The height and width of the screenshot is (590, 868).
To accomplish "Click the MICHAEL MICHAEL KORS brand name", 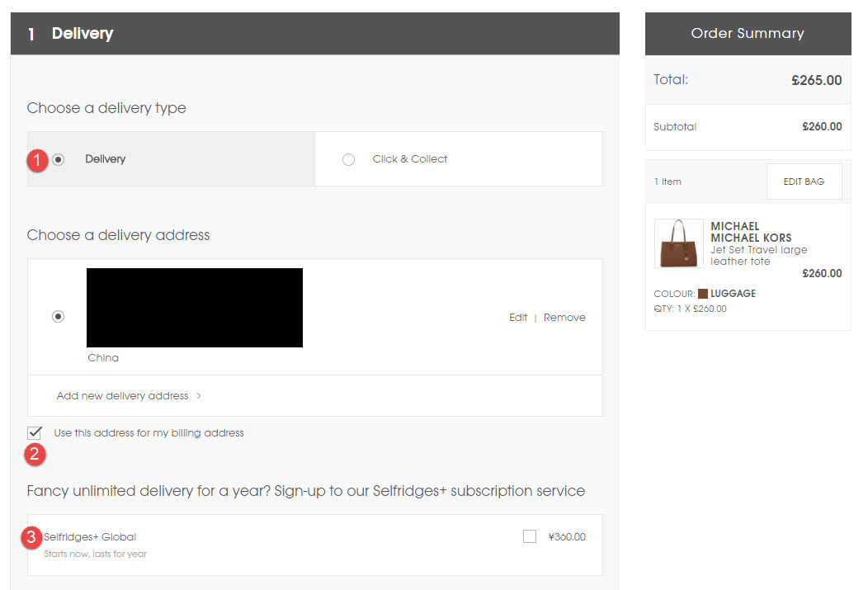I will (751, 232).
